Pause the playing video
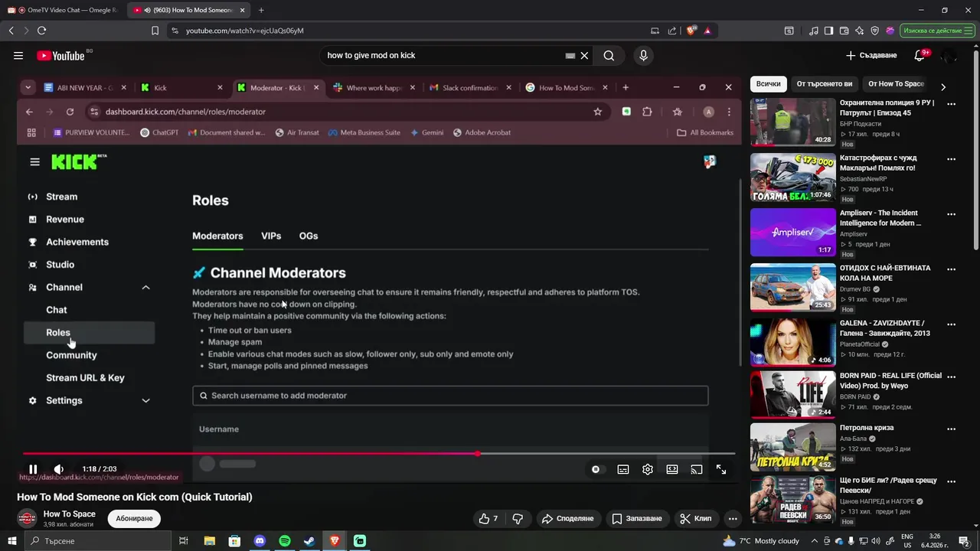Image resolution: width=980 pixels, height=551 pixels. [33, 469]
